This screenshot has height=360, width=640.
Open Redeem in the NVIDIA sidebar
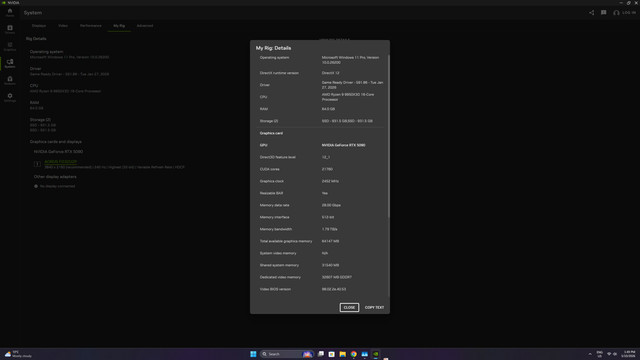coord(10,80)
